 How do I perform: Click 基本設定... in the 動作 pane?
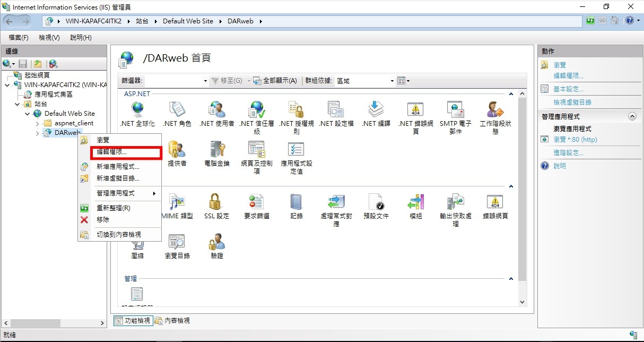[x=568, y=89]
